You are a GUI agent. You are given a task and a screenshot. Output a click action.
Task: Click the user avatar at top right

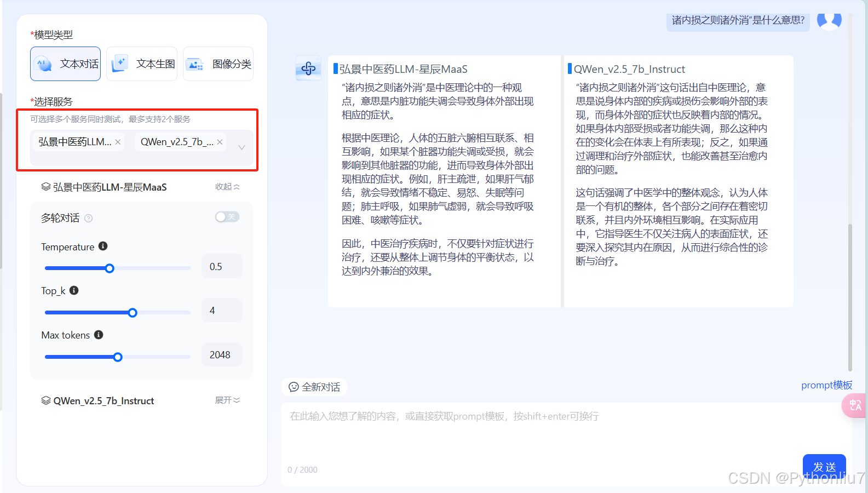pos(829,21)
